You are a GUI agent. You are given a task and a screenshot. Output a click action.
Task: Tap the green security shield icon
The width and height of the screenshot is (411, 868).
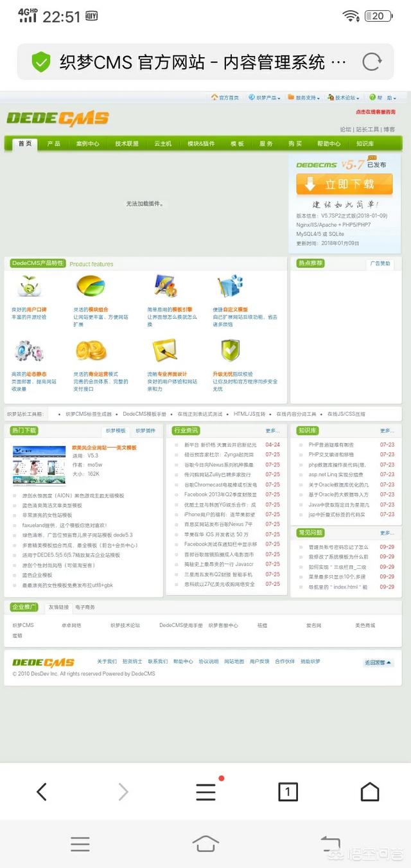pos(41,62)
